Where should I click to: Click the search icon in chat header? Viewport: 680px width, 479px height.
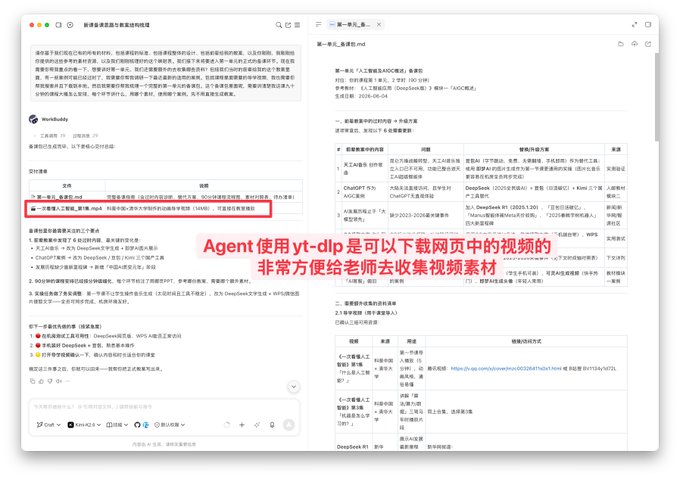[278, 25]
